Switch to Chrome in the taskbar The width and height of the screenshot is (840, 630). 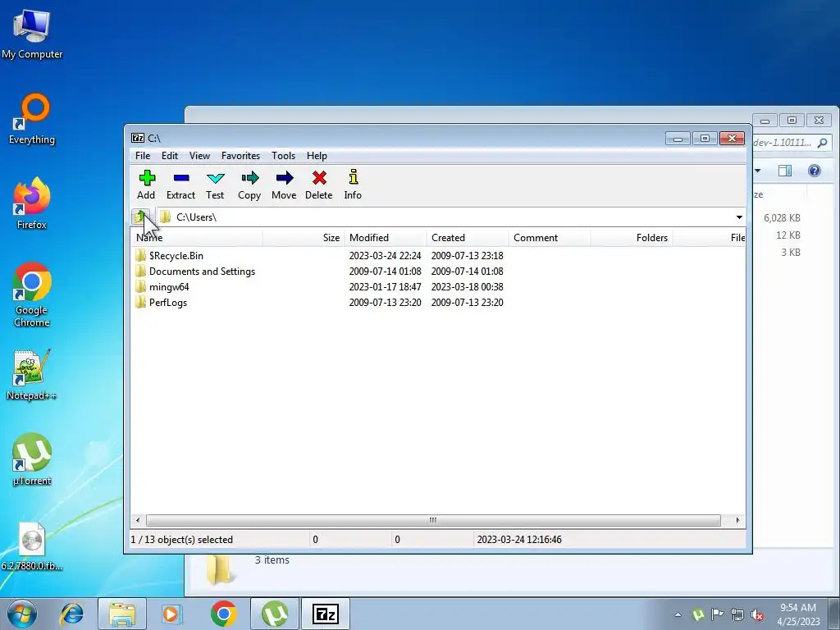[223, 614]
